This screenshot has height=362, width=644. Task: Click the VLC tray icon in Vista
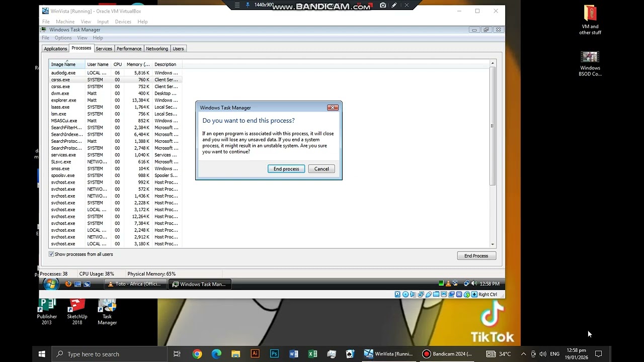click(448, 284)
